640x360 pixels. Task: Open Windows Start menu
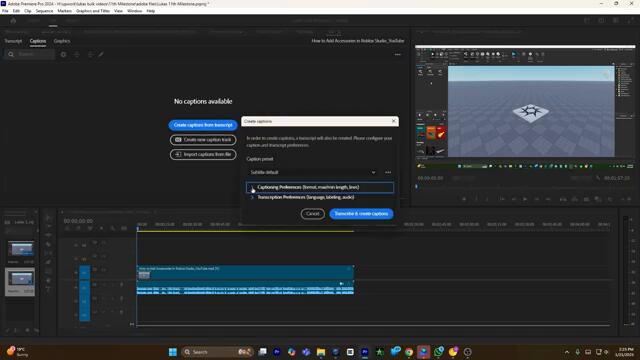(173, 352)
